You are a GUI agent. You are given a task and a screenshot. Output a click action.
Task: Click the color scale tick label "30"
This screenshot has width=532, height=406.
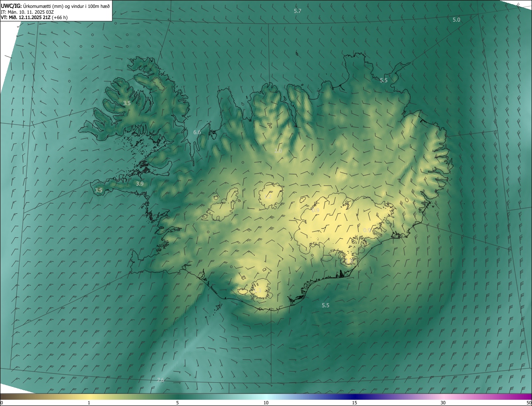[x=443, y=403]
